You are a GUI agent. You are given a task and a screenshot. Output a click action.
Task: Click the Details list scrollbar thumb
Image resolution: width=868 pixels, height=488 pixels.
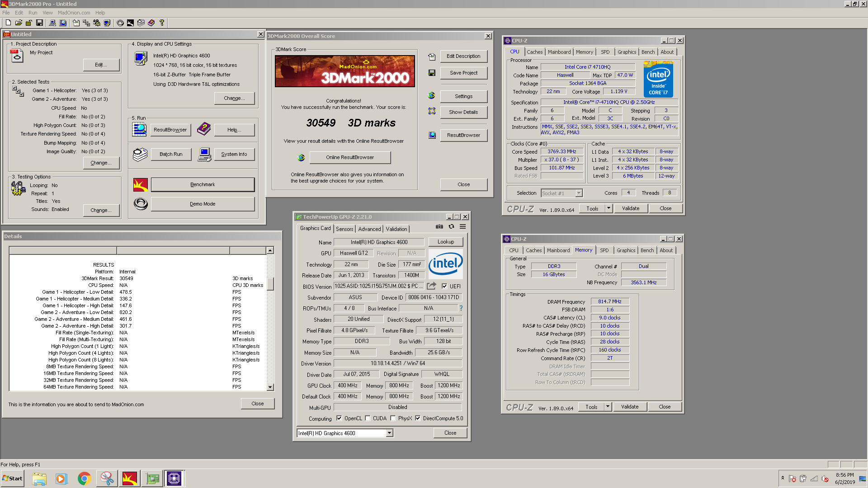[270, 284]
